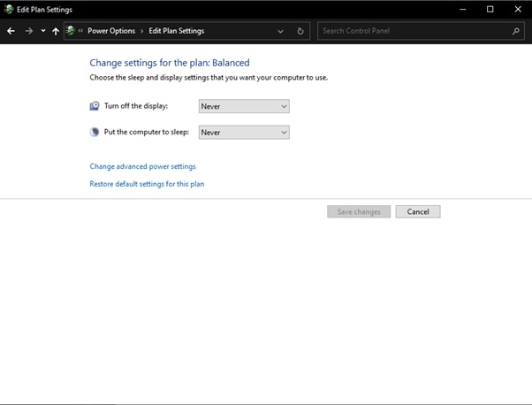Open Change advanced power settings
Viewport: 532px width, 405px height.
(x=142, y=166)
